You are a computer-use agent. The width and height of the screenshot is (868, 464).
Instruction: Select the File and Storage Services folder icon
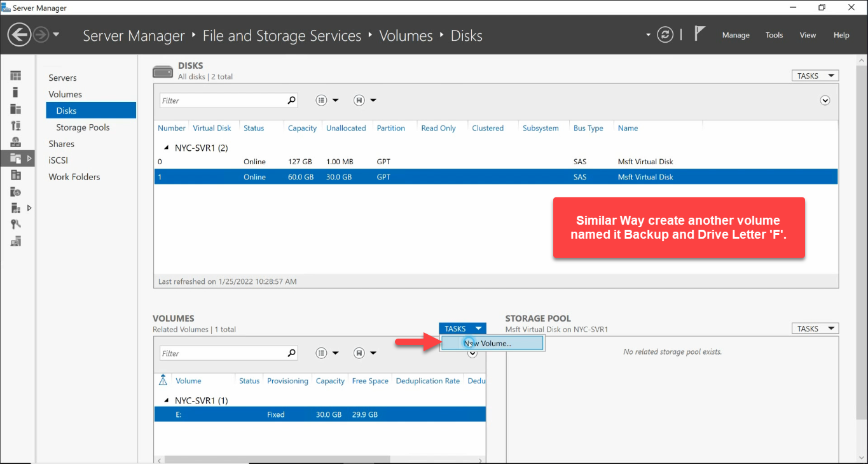(x=16, y=158)
